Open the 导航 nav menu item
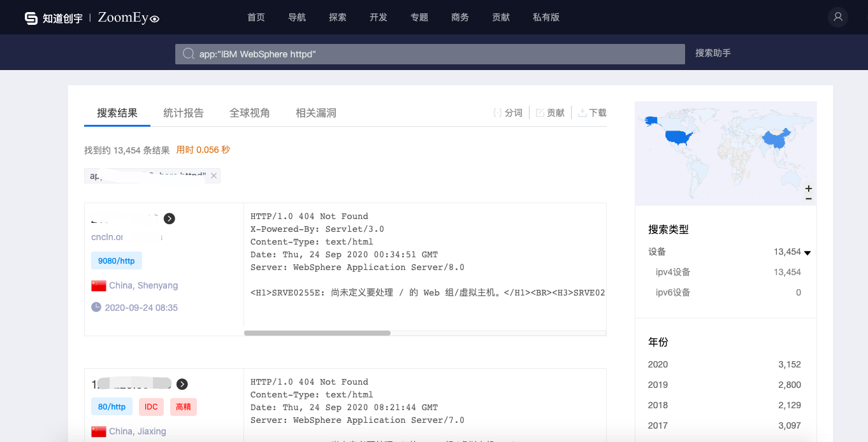868x442 pixels. (x=297, y=17)
